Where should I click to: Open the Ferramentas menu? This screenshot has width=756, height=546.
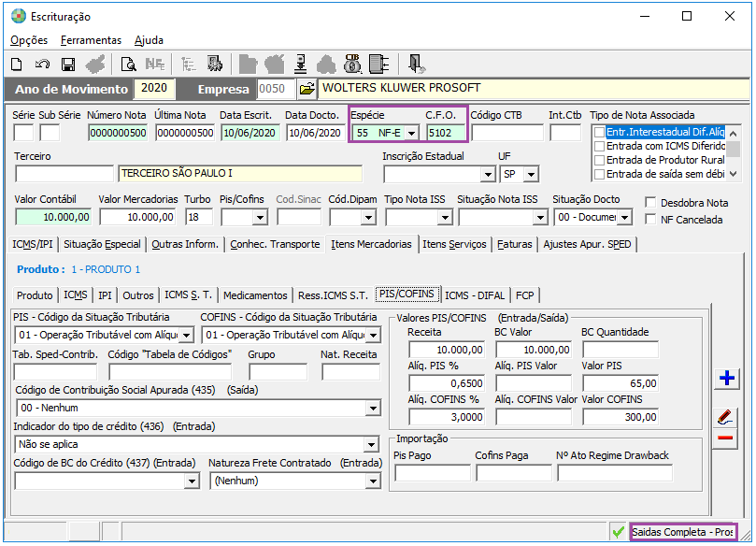pos(91,40)
